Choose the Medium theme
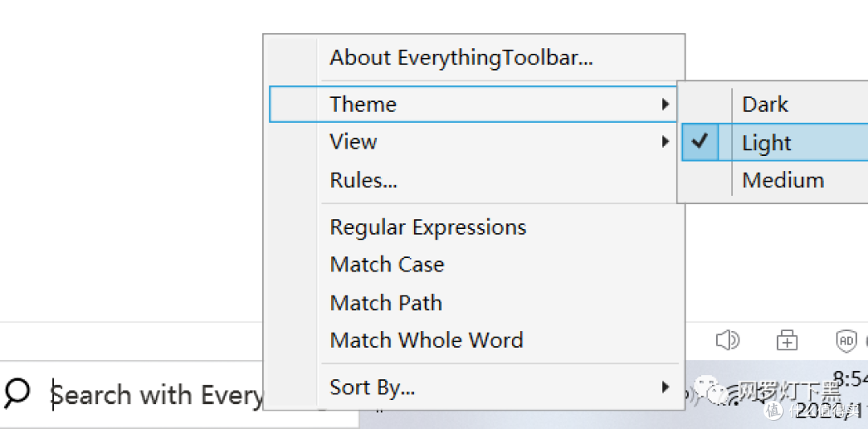 783,180
